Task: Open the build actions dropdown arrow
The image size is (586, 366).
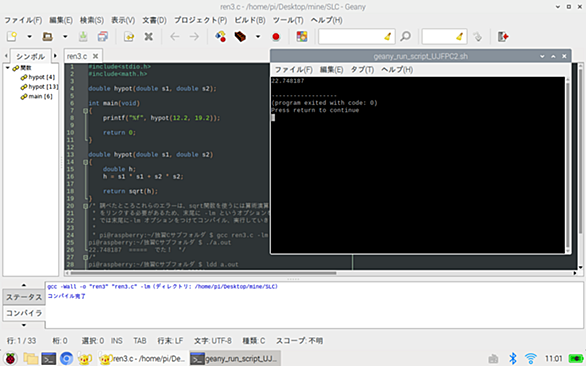Action: click(x=258, y=37)
